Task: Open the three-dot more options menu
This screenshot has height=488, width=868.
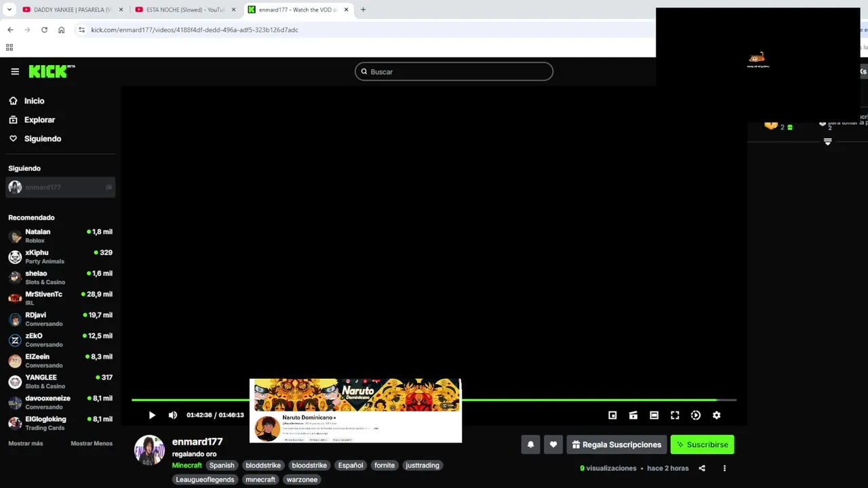Action: [724, 468]
